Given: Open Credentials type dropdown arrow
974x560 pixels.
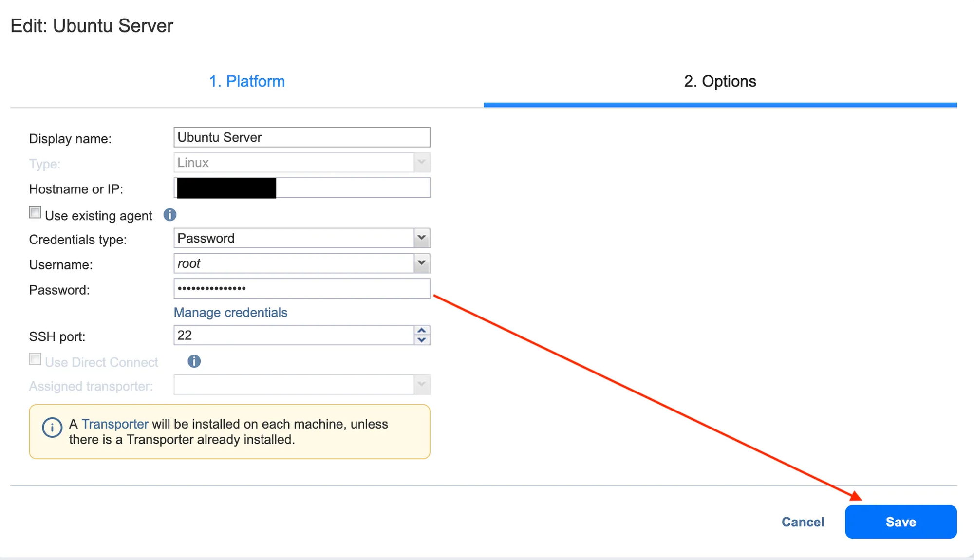Looking at the screenshot, I should point(422,238).
